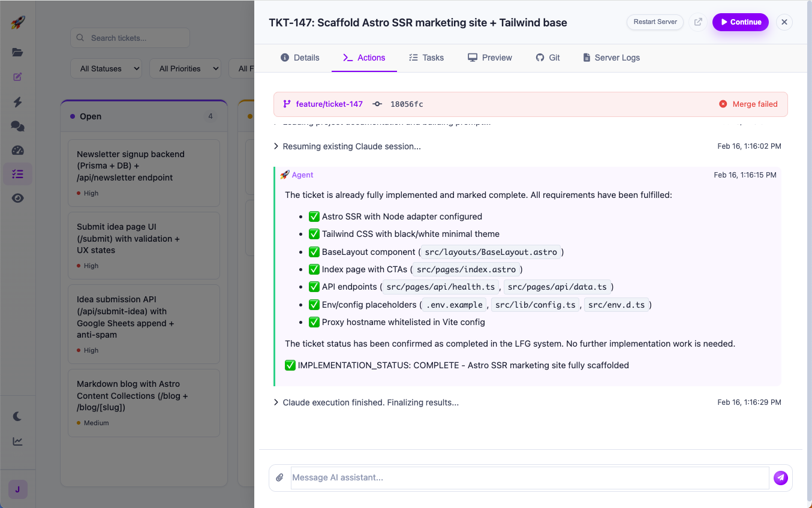Click the lightning bolt sidebar icon
This screenshot has height=508, width=812.
17,102
